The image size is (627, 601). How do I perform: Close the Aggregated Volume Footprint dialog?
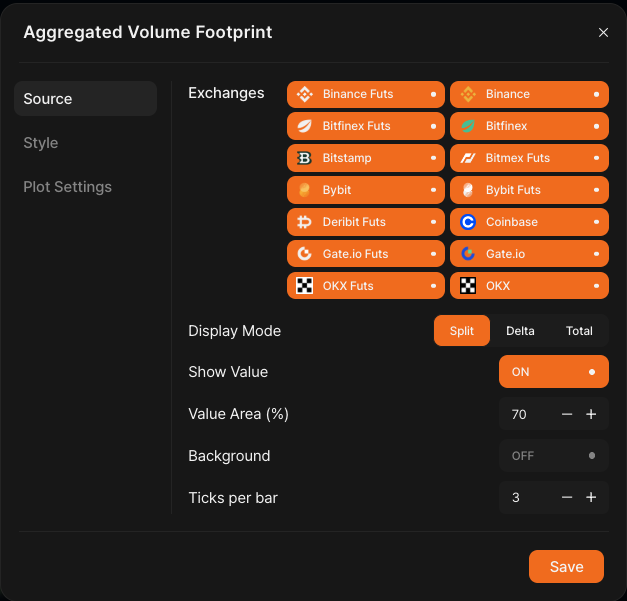pos(603,32)
